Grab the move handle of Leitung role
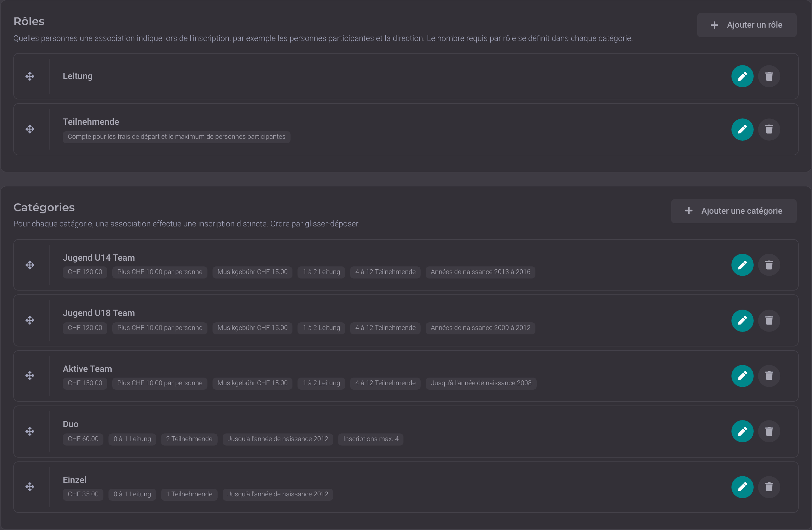This screenshot has width=812, height=530. 30,76
